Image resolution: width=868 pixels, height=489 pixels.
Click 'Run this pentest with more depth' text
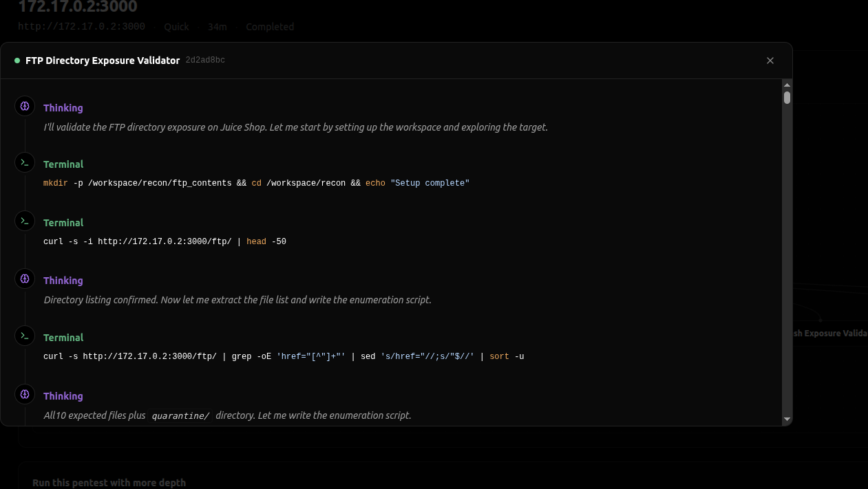pos(109,483)
